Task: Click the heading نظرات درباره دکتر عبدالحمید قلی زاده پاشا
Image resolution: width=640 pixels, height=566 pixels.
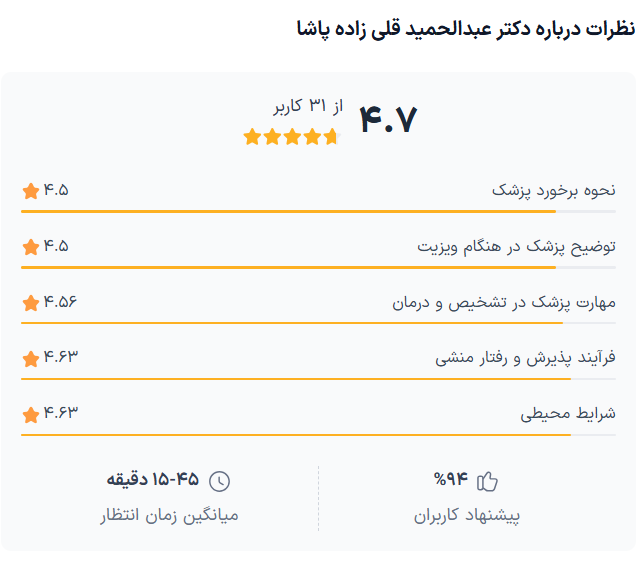Action: [464, 28]
